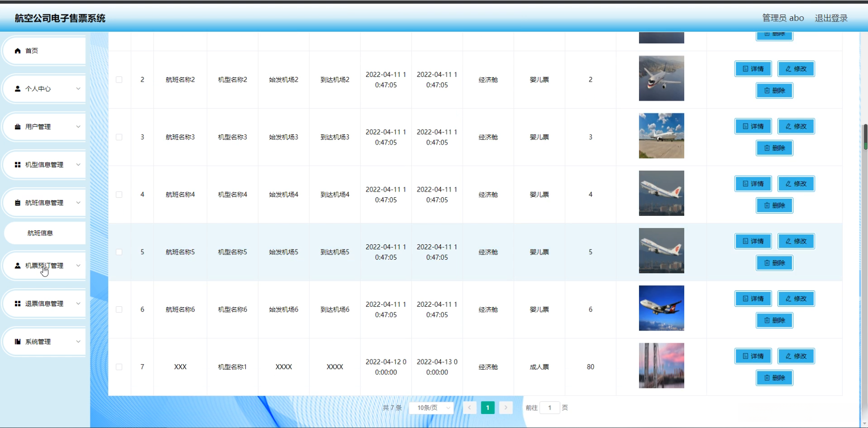
Task: Click the 到达机场5 table cell
Action: click(335, 252)
